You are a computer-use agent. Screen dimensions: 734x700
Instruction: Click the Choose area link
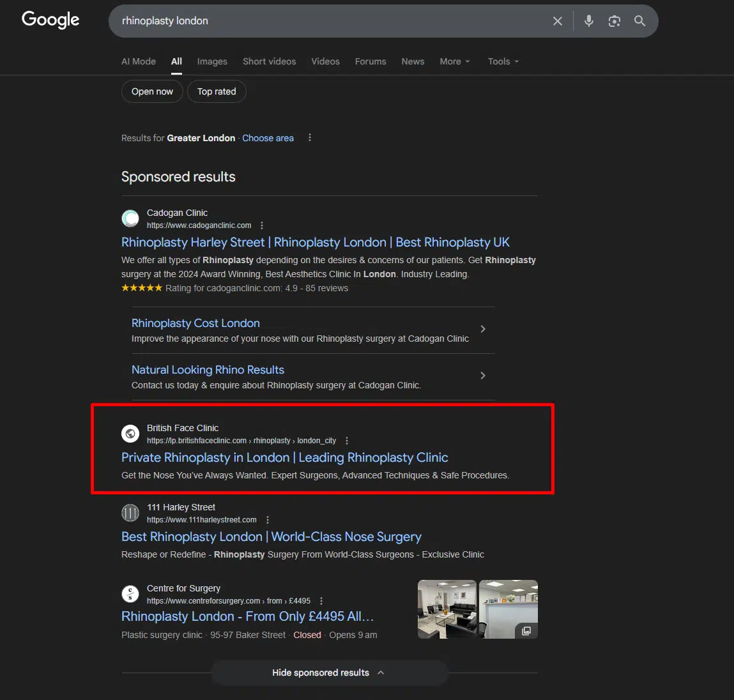coord(268,138)
